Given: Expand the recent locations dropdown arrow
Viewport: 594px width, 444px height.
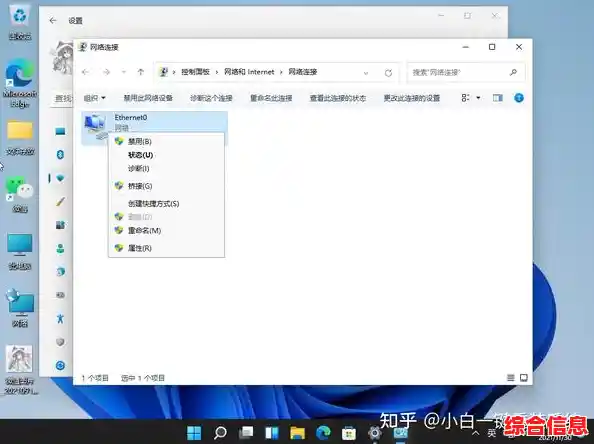Looking at the screenshot, I should pyautogui.click(x=123, y=72).
